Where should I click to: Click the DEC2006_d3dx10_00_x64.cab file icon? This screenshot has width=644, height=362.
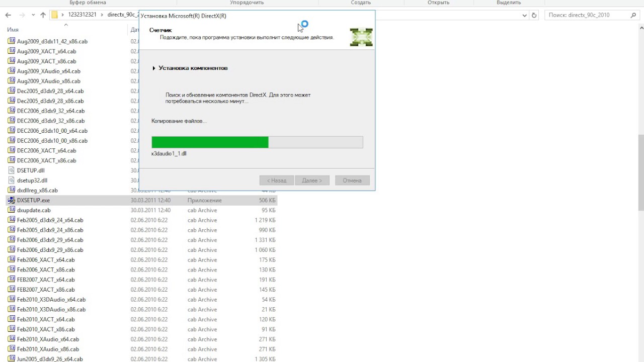tap(12, 131)
